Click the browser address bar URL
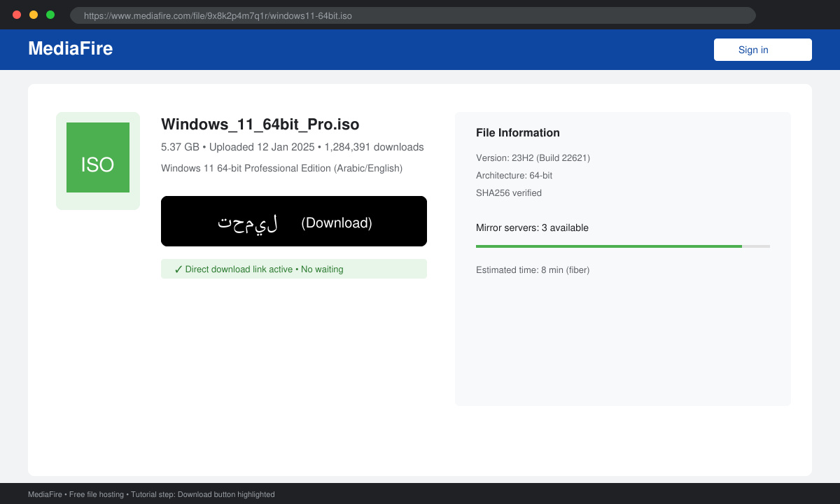This screenshot has height=504, width=840. point(413,15)
